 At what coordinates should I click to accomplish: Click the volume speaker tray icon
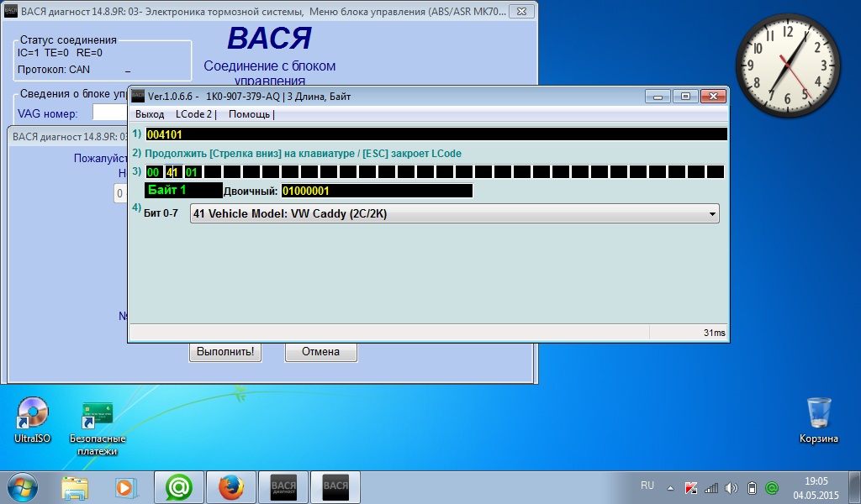pyautogui.click(x=732, y=487)
